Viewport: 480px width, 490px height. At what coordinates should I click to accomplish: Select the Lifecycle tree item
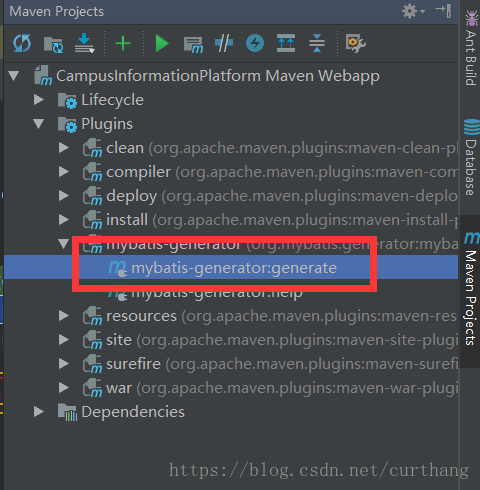point(113,100)
